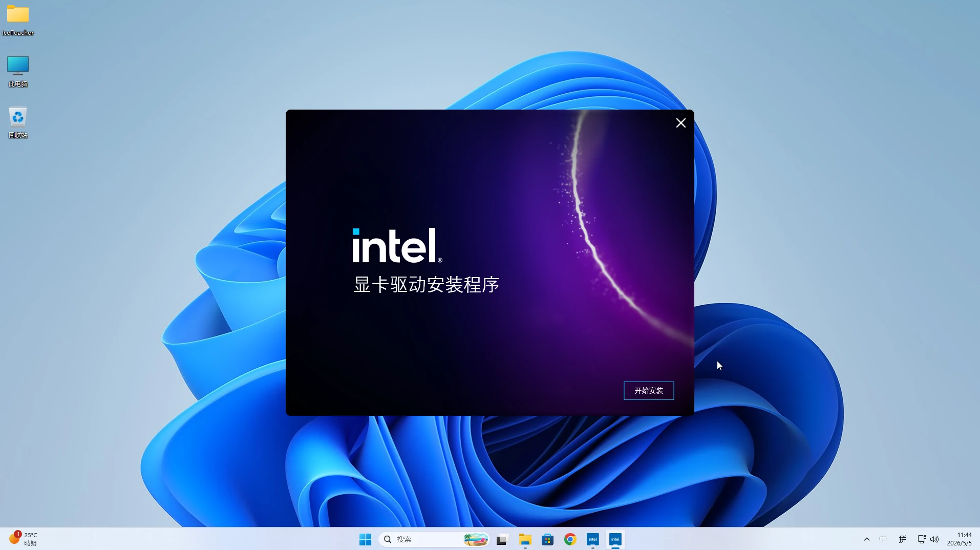Select the 此电脑 desktop icon

(18, 72)
